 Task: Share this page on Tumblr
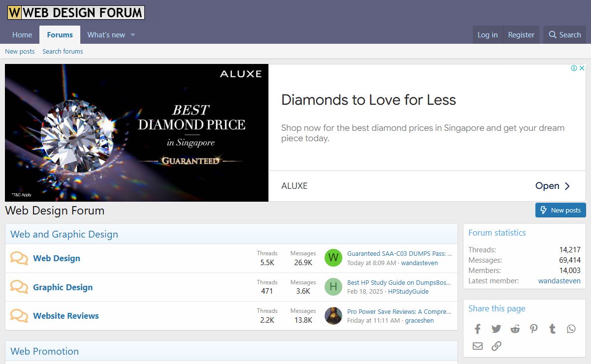[553, 329]
